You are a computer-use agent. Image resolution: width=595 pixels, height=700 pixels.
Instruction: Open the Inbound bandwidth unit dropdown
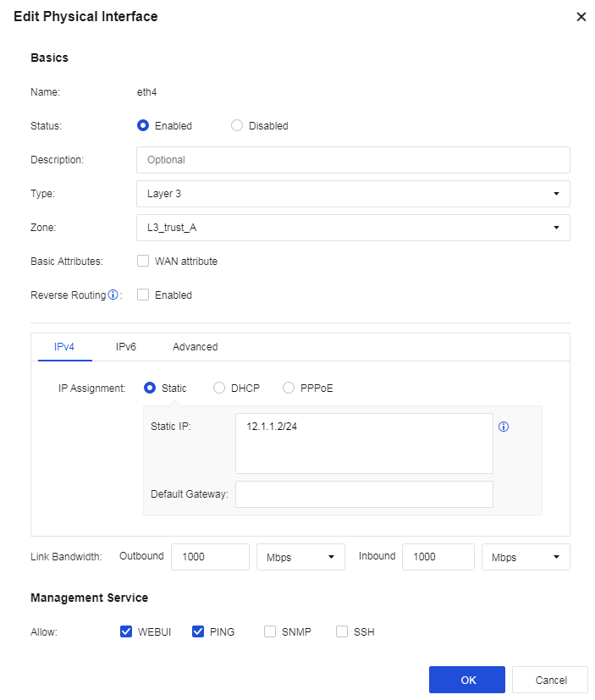click(x=525, y=557)
